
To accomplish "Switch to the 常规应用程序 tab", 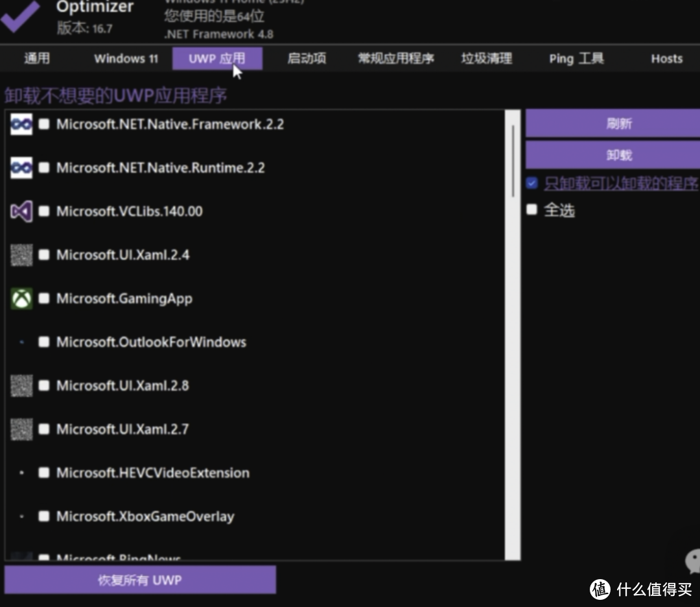I will coord(396,58).
